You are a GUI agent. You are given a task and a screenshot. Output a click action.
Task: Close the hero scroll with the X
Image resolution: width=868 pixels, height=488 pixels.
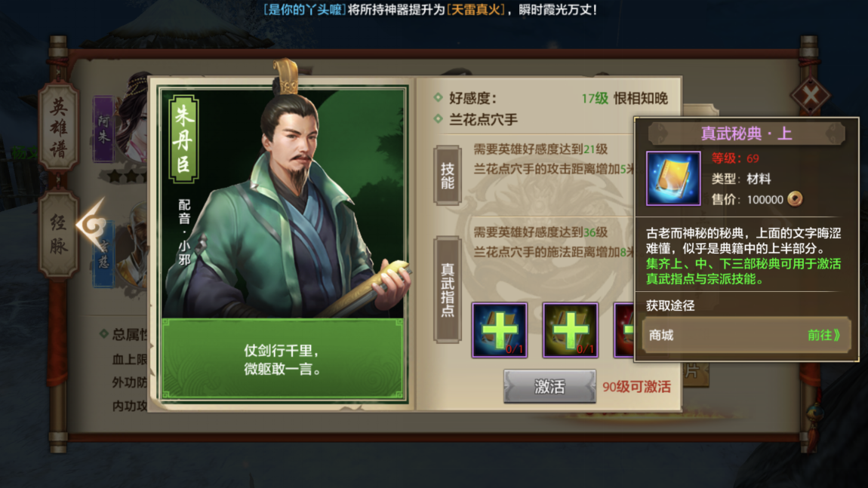point(811,95)
